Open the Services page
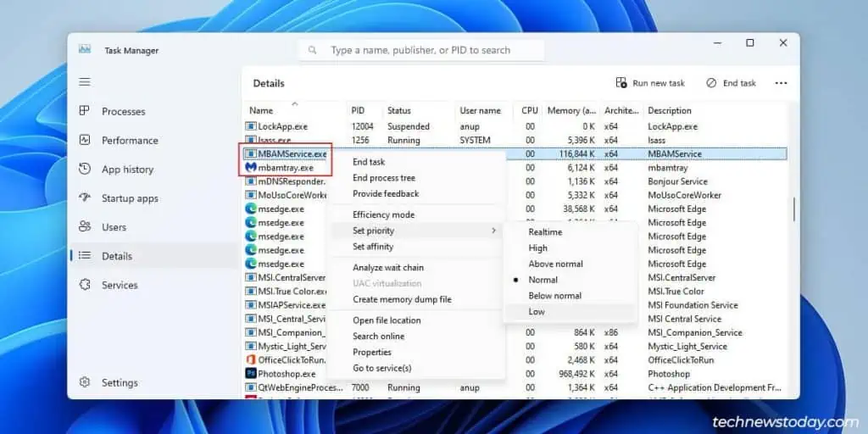 point(153,285)
